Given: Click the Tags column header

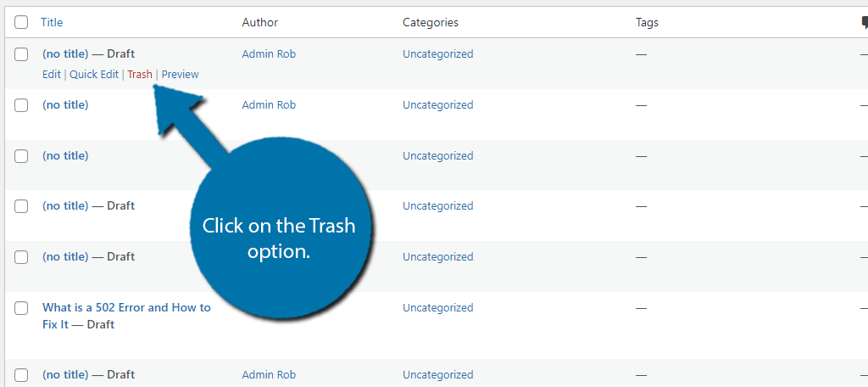Looking at the screenshot, I should 647,22.
